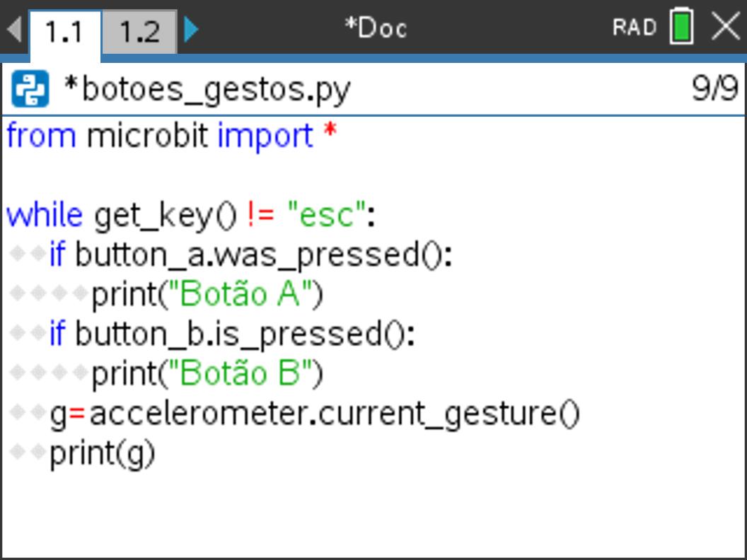The height and width of the screenshot is (560, 747).
Task: Click the while get_key() line
Action: [x=190, y=215]
